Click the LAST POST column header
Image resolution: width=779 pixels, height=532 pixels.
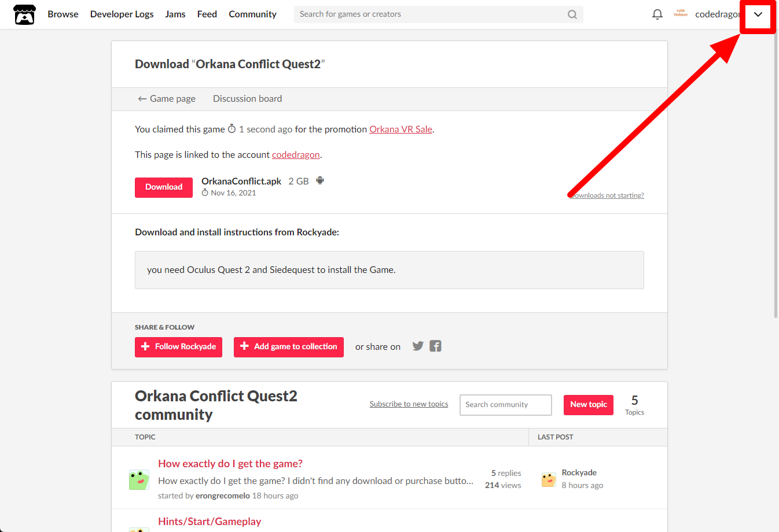coord(556,437)
